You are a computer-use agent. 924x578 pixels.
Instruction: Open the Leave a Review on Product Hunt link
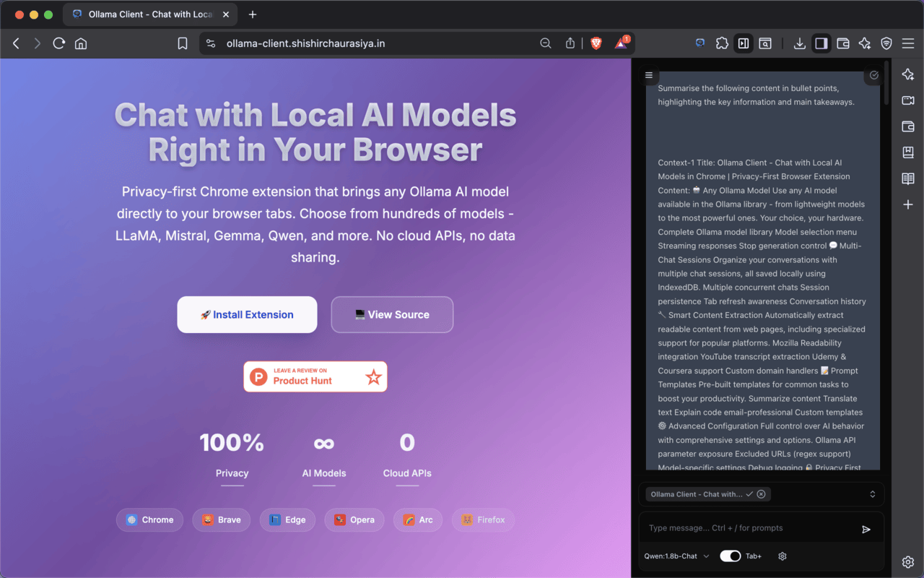click(315, 376)
